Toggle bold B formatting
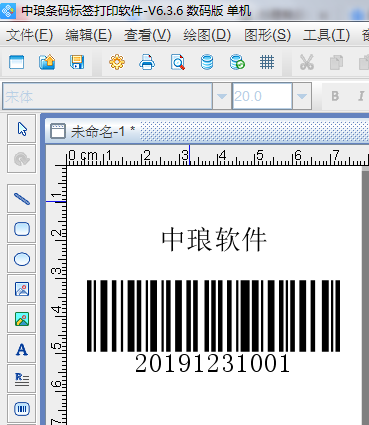 pyautogui.click(x=335, y=96)
